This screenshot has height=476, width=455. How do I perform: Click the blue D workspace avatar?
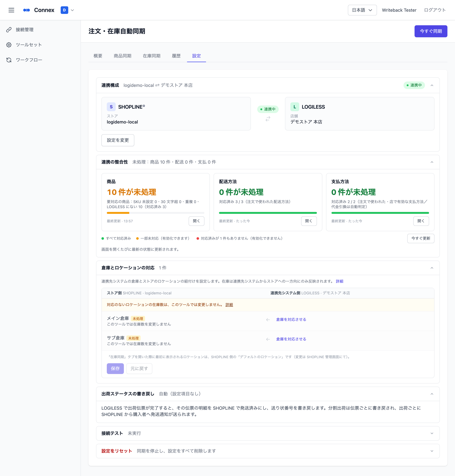click(64, 10)
